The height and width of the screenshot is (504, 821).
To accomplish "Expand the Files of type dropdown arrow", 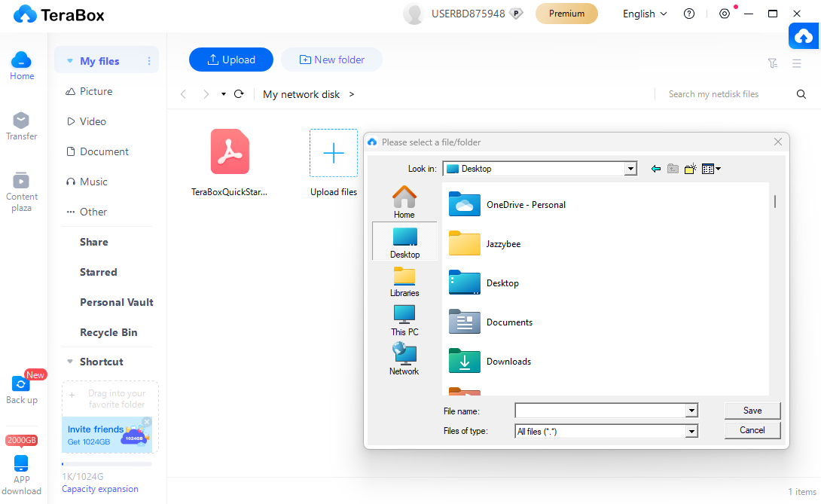I will (691, 431).
